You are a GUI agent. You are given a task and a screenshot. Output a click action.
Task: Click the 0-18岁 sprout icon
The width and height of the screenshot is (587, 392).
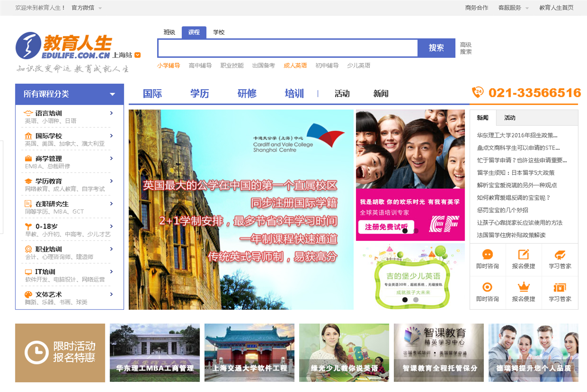click(28, 227)
